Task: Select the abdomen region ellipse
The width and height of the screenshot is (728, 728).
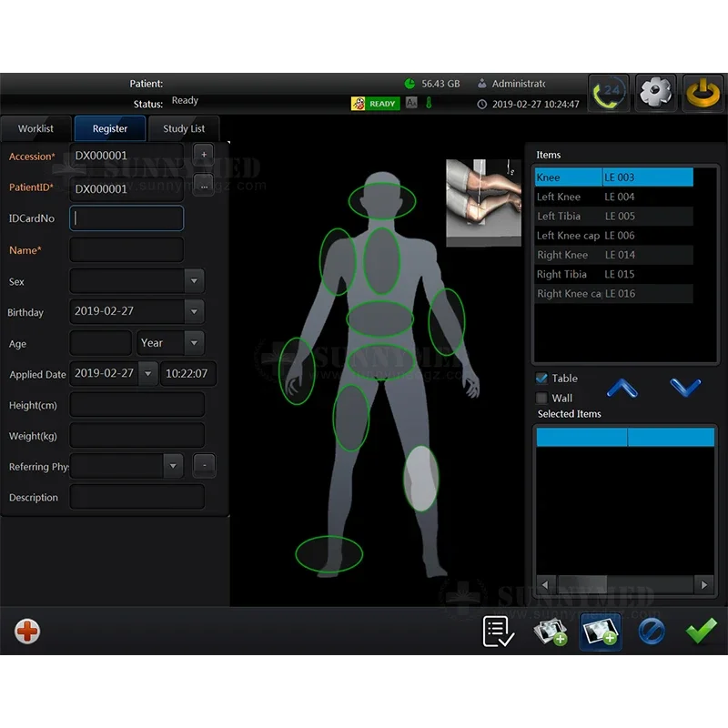Action: coord(379,318)
